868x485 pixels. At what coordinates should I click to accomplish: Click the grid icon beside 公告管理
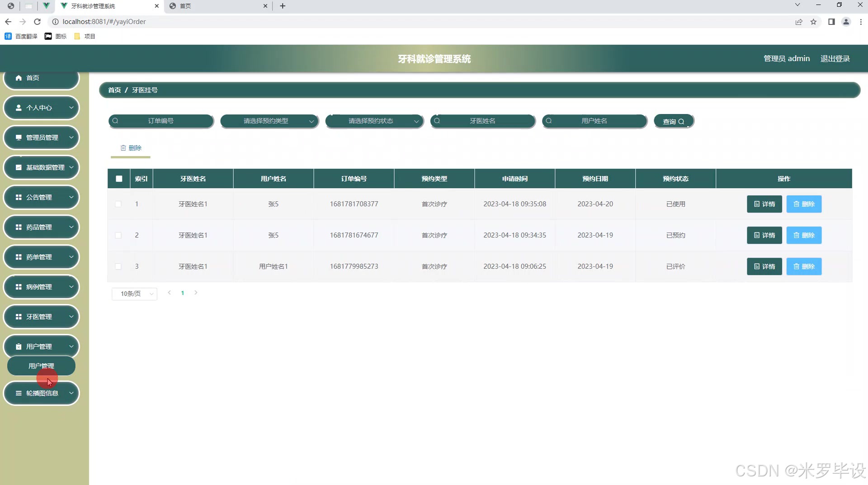point(19,197)
